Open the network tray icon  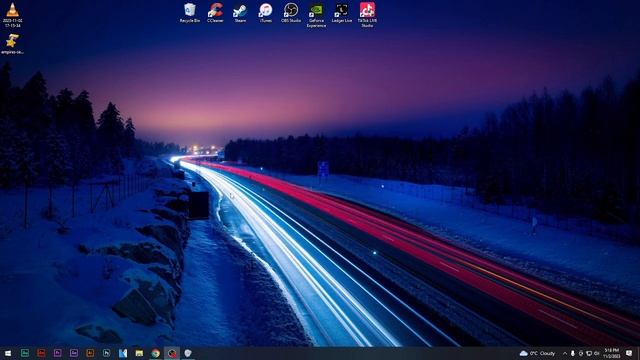pos(589,353)
